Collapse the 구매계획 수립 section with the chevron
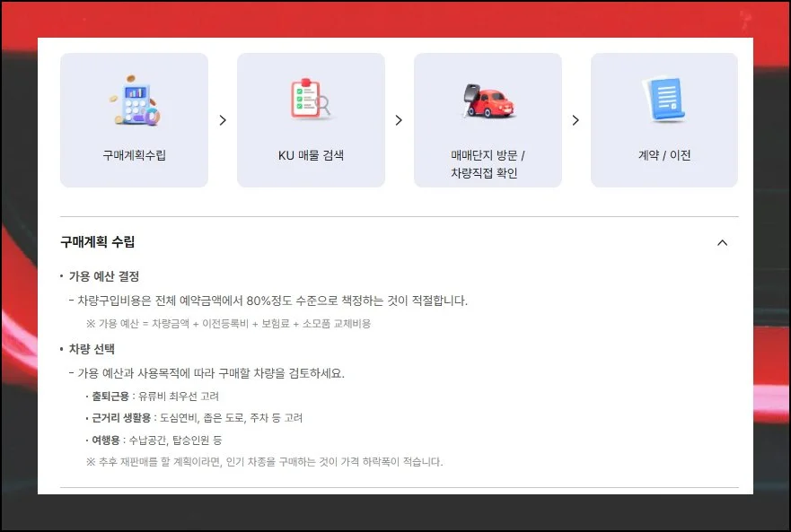This screenshot has width=791, height=532. pyautogui.click(x=722, y=242)
